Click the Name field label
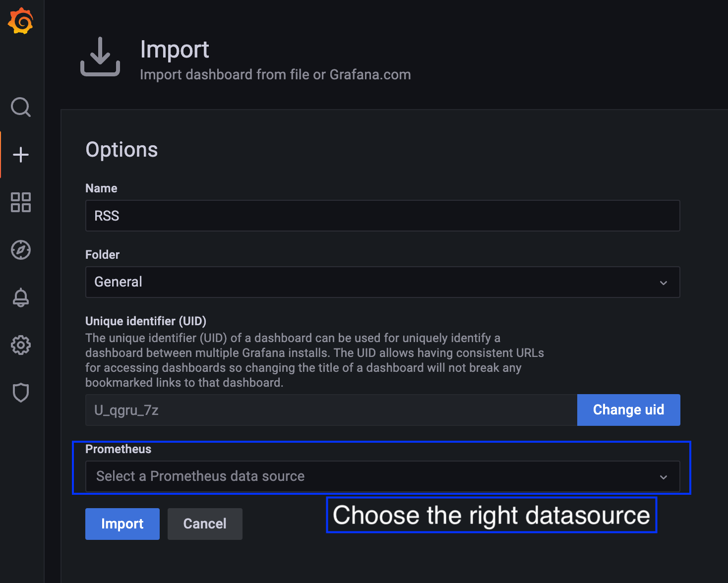728x583 pixels. pyautogui.click(x=101, y=188)
